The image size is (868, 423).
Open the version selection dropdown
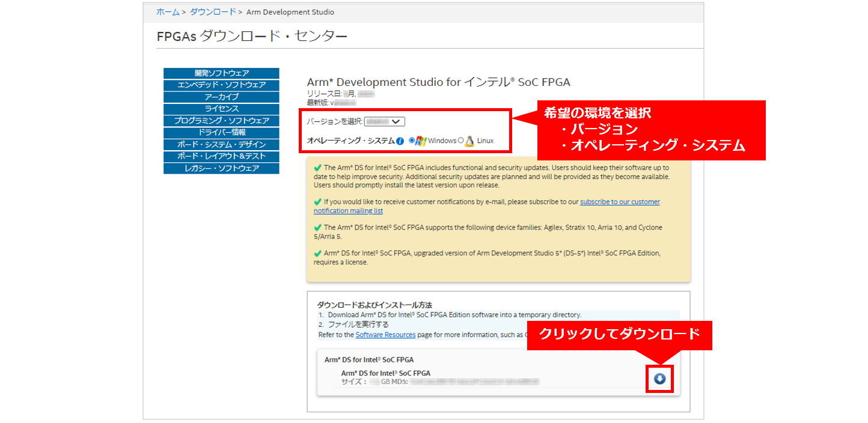385,121
